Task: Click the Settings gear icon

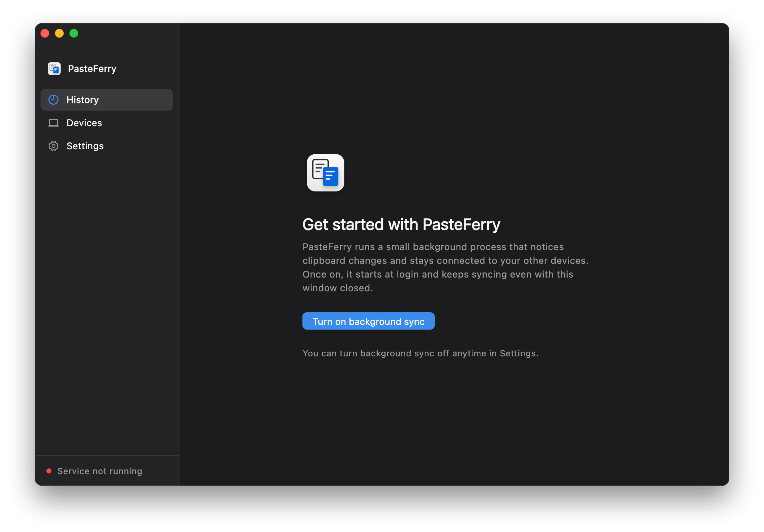Action: [x=54, y=146]
